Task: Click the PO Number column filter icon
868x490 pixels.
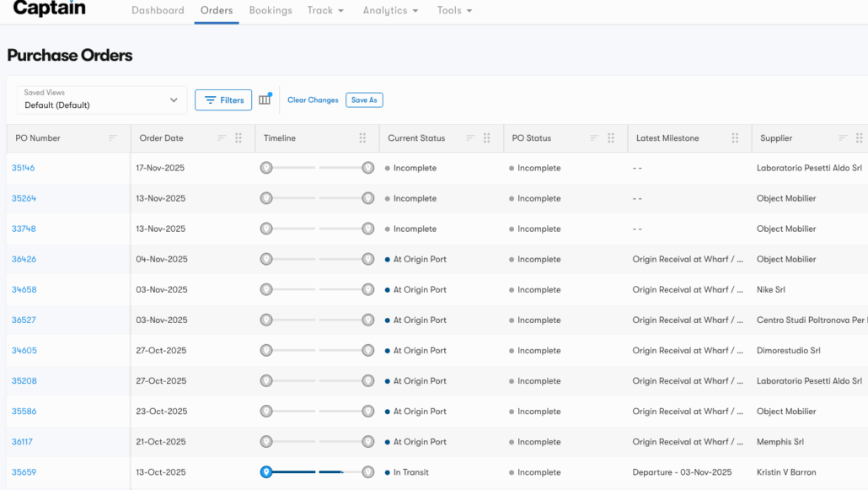Action: click(x=113, y=138)
